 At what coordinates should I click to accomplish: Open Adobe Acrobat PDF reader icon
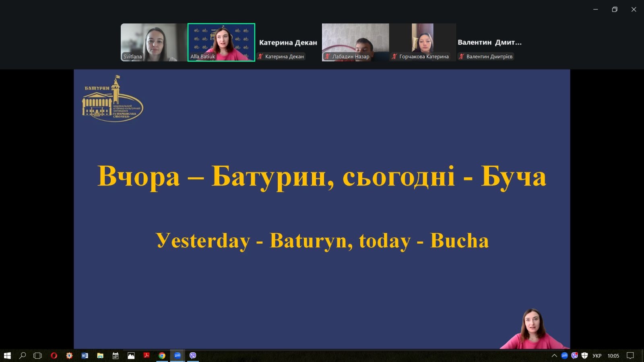point(147,356)
